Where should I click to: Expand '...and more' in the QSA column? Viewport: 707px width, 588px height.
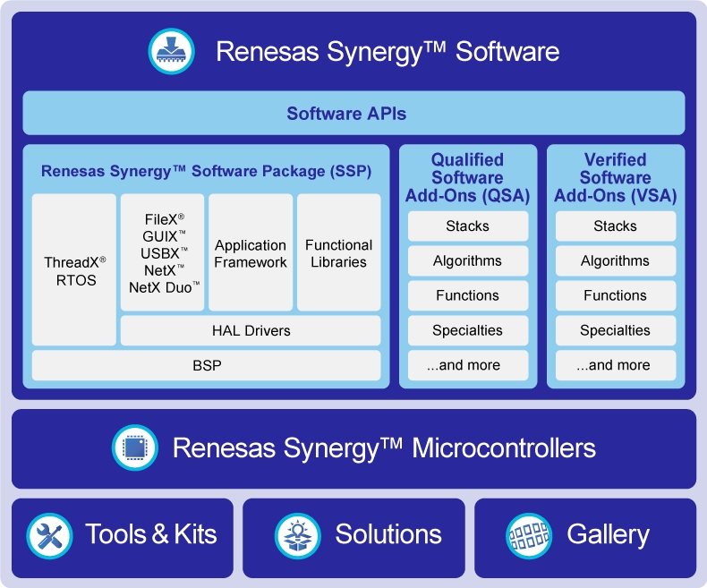(x=467, y=365)
